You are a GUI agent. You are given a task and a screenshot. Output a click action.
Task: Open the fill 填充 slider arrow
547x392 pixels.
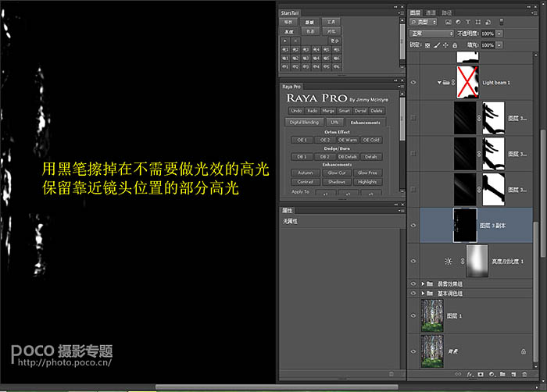(499, 45)
